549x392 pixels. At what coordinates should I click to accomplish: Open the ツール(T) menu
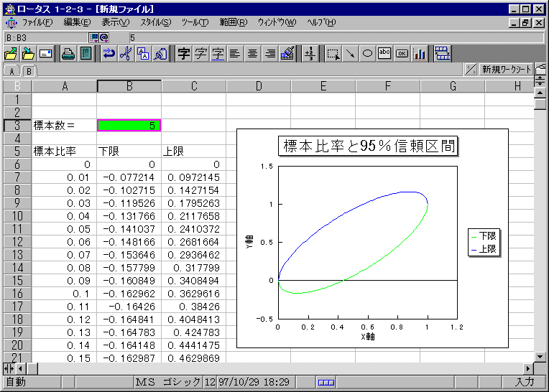coord(195,22)
